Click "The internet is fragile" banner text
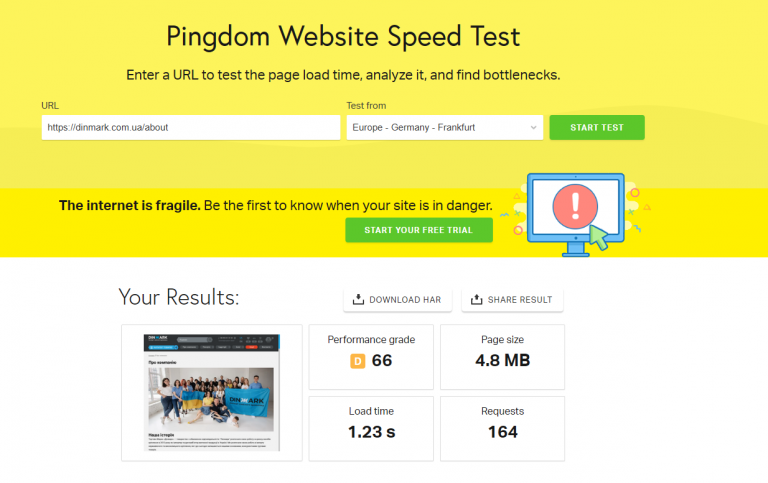Image resolution: width=768 pixels, height=483 pixels. click(x=130, y=206)
